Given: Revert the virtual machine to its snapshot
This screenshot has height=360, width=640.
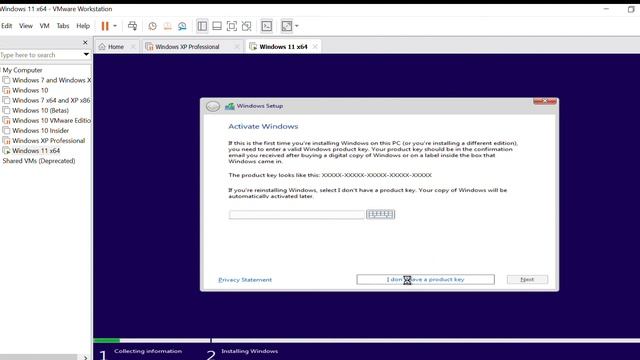Looking at the screenshot, I should pos(167,26).
